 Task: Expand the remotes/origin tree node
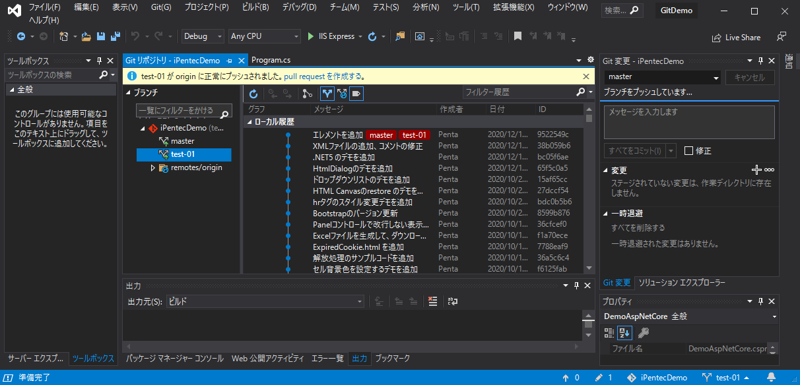tap(153, 168)
